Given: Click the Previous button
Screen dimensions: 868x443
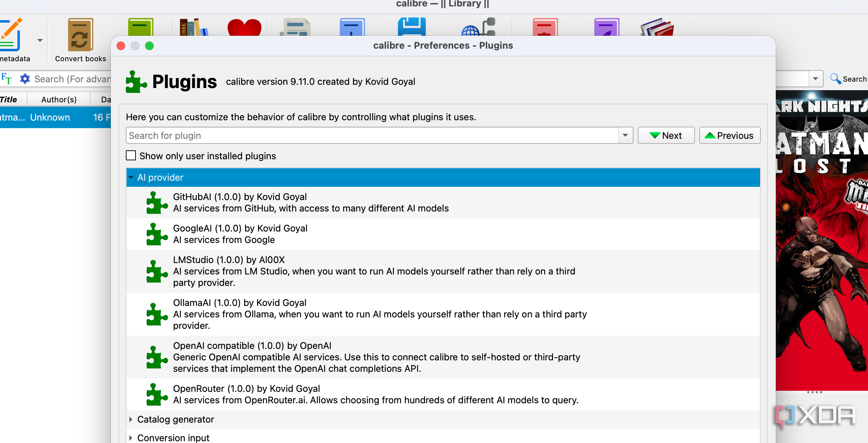Looking at the screenshot, I should (730, 136).
